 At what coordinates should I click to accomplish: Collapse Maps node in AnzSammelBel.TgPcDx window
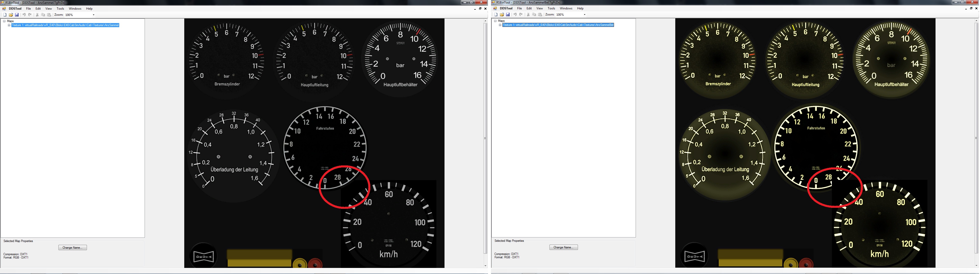pyautogui.click(x=495, y=21)
